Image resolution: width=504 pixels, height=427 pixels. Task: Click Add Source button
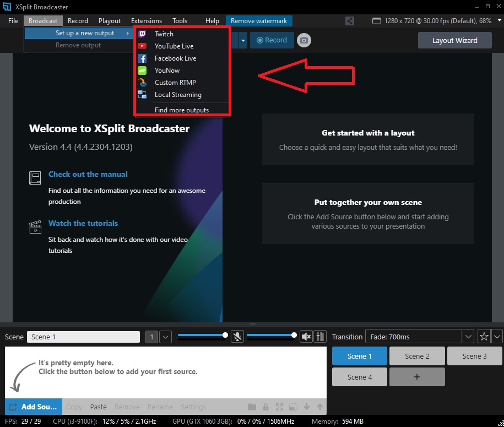click(x=34, y=407)
